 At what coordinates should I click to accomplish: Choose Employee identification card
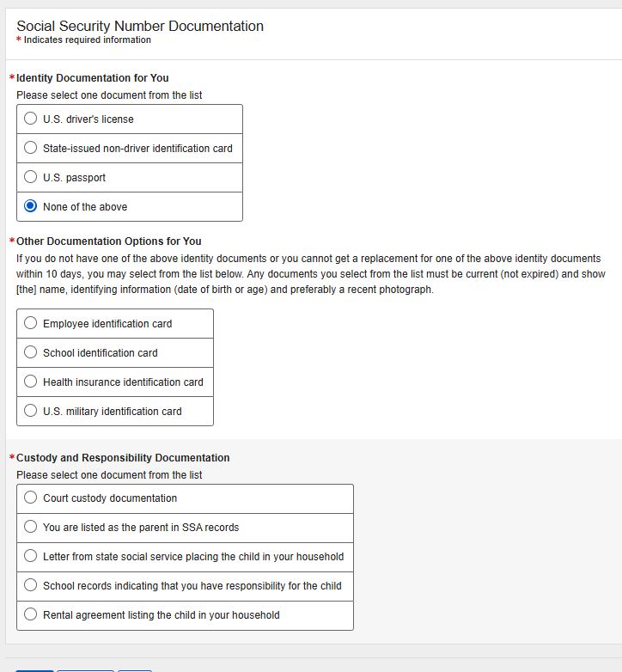(x=31, y=324)
